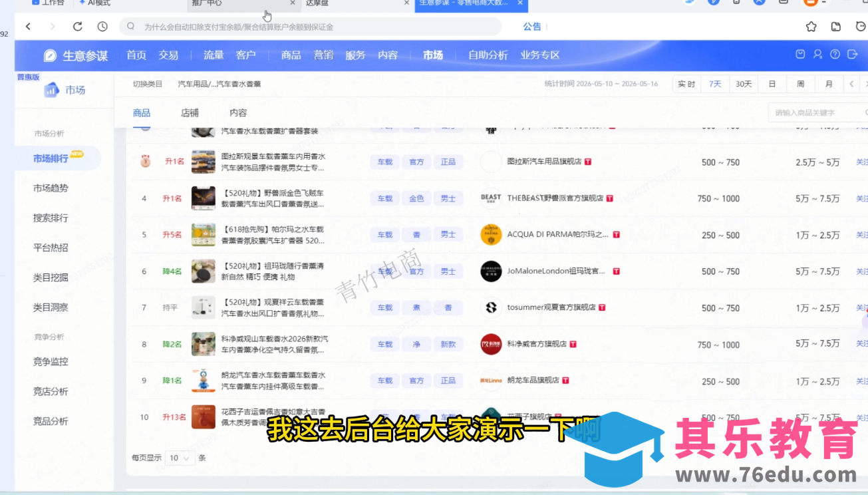Screen dimensions: 868x495
Task: Switch to the 店铺 tab
Action: [x=190, y=113]
